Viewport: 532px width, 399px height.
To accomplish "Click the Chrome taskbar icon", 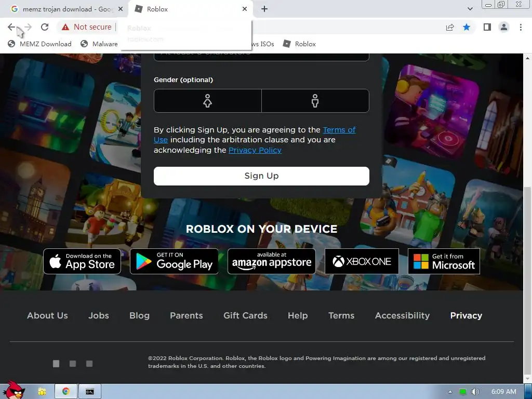I will coord(66,392).
